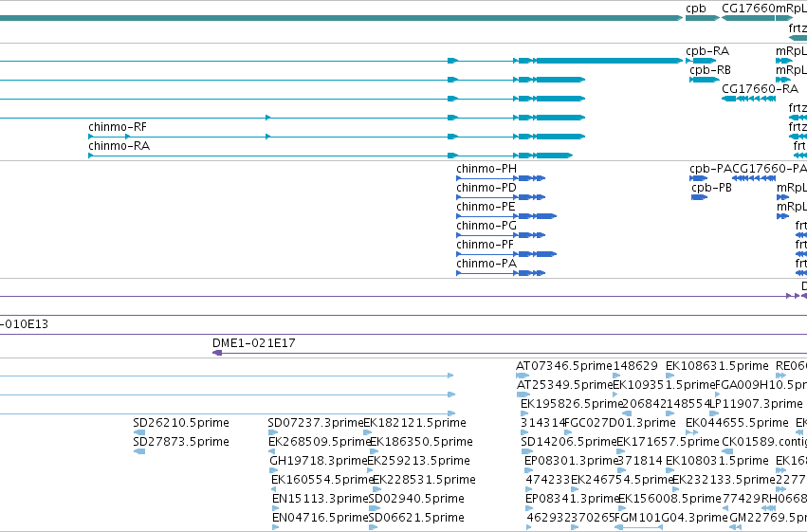Open the EN15113.3prime EST label
The image size is (807, 532).
coord(321,499)
